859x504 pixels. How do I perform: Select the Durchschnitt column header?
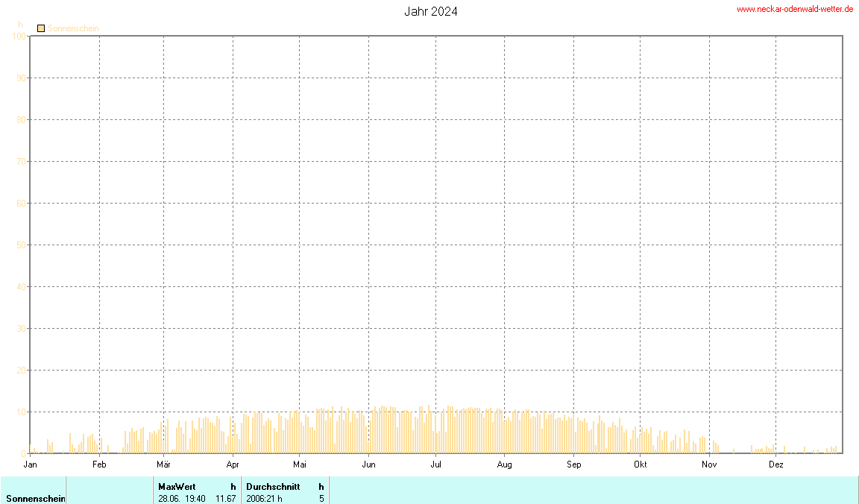273,486
